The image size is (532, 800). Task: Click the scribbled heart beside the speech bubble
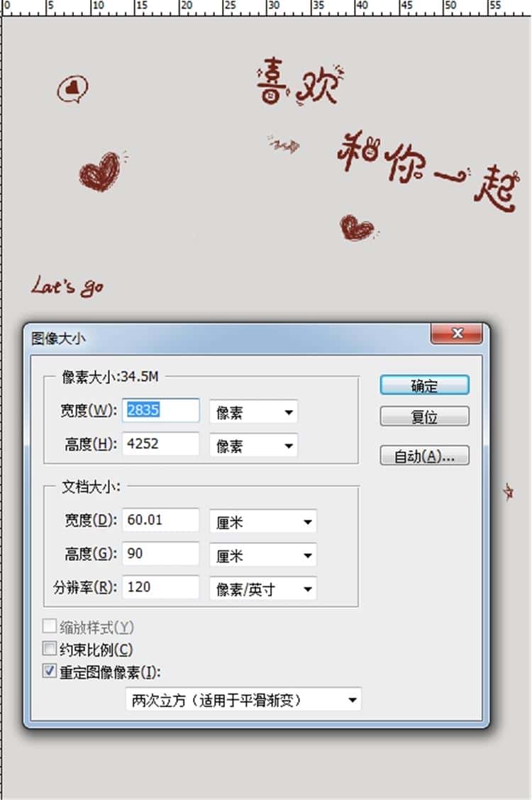coord(101,172)
